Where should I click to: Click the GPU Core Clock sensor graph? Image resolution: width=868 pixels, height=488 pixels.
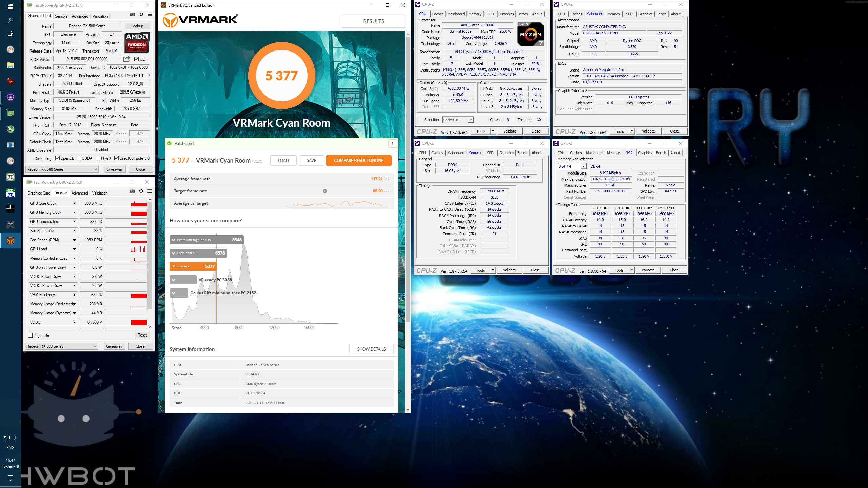click(x=126, y=203)
